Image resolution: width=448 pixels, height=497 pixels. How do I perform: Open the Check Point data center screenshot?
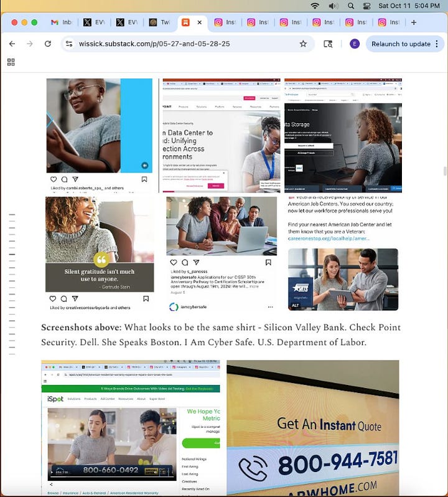click(222, 135)
